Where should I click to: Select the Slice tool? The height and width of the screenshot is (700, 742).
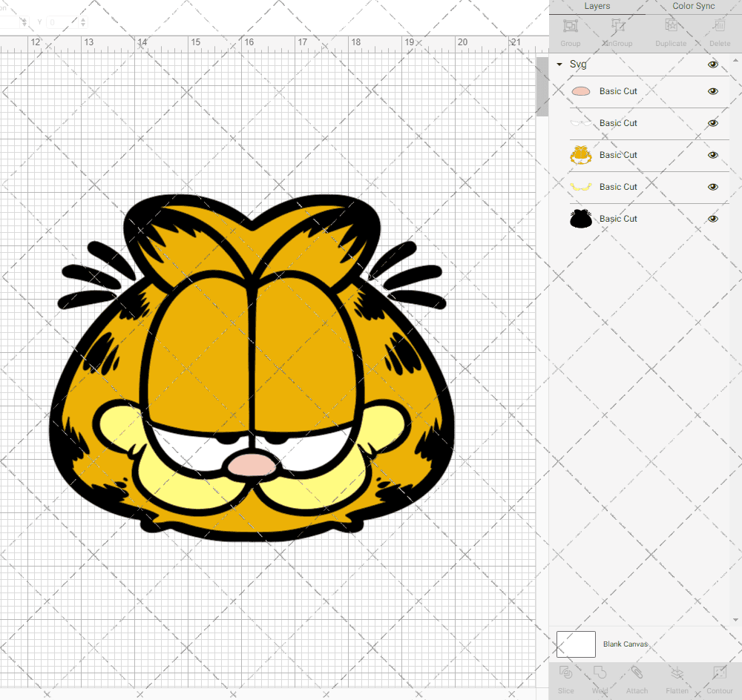[565, 673]
